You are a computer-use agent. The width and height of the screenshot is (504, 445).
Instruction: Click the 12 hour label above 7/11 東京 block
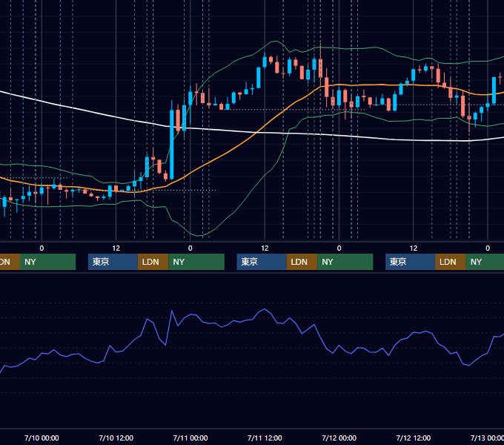coord(265,248)
